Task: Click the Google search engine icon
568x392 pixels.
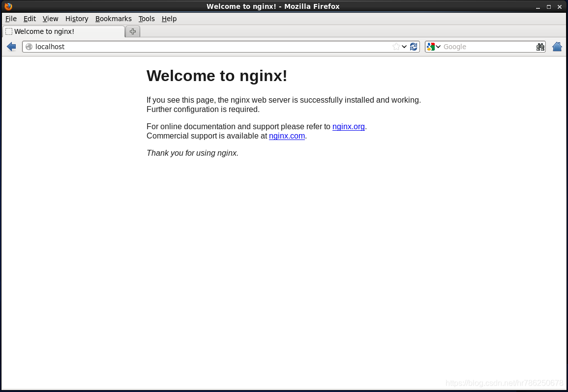Action: [x=430, y=47]
